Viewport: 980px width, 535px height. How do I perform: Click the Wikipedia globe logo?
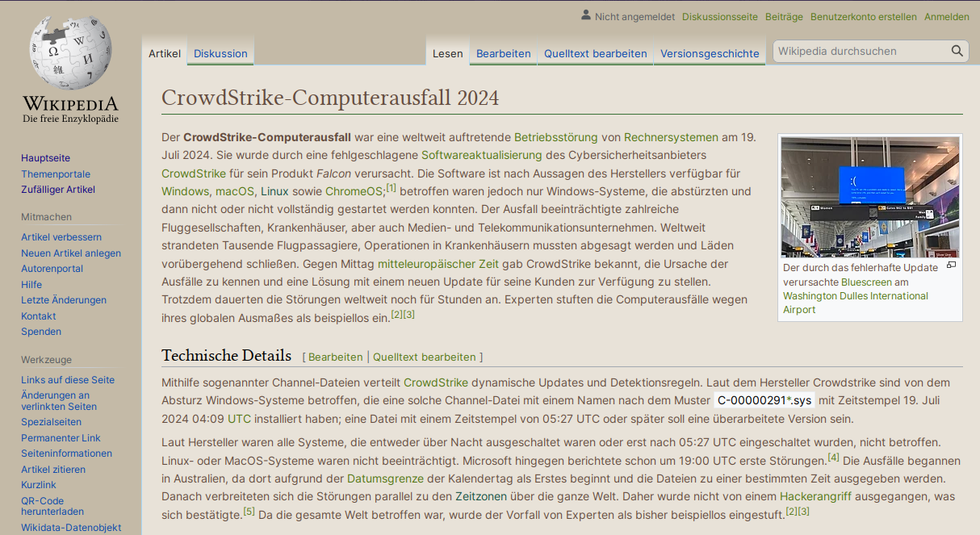pos(69,53)
